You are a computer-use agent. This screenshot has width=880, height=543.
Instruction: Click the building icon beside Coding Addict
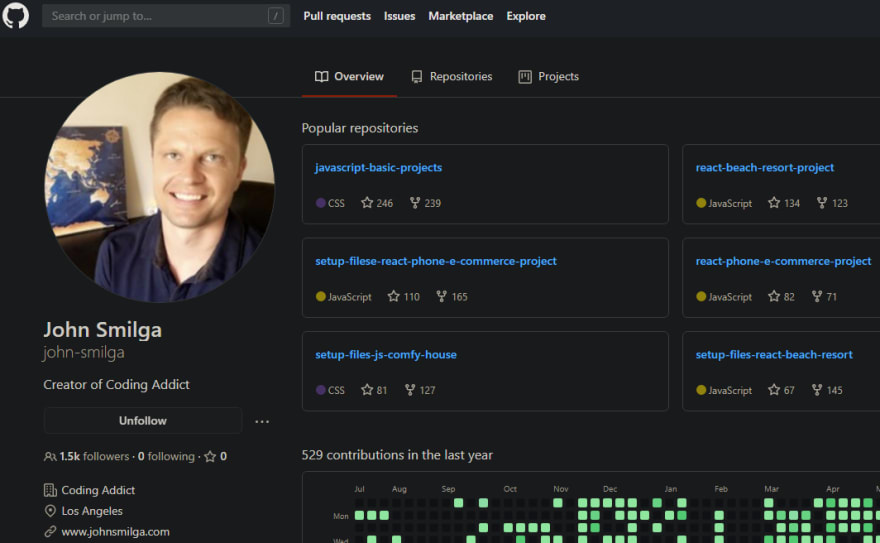point(50,490)
